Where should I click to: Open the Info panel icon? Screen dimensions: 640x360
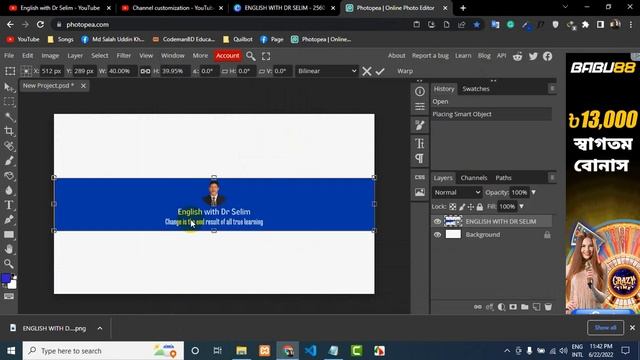tap(420, 91)
